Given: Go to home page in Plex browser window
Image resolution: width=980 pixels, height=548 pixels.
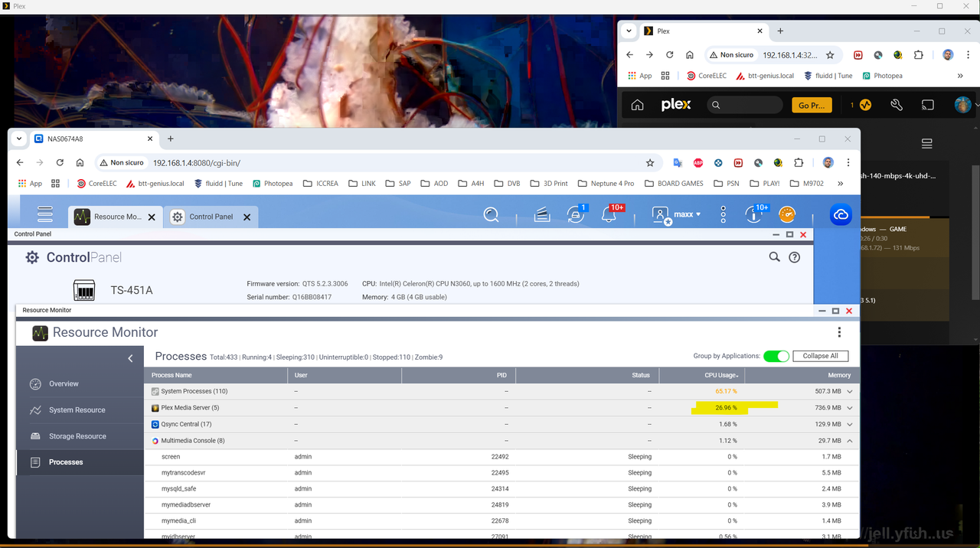Looking at the screenshot, I should coord(690,55).
